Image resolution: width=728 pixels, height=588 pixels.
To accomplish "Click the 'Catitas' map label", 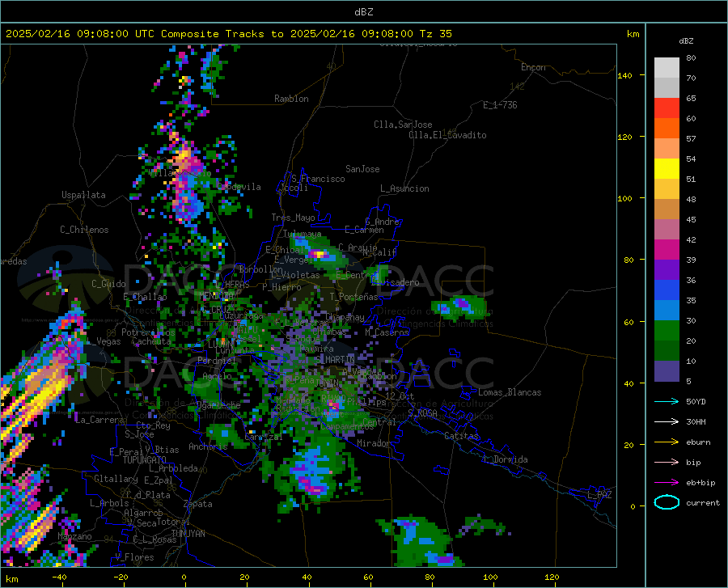I will 461,436.
